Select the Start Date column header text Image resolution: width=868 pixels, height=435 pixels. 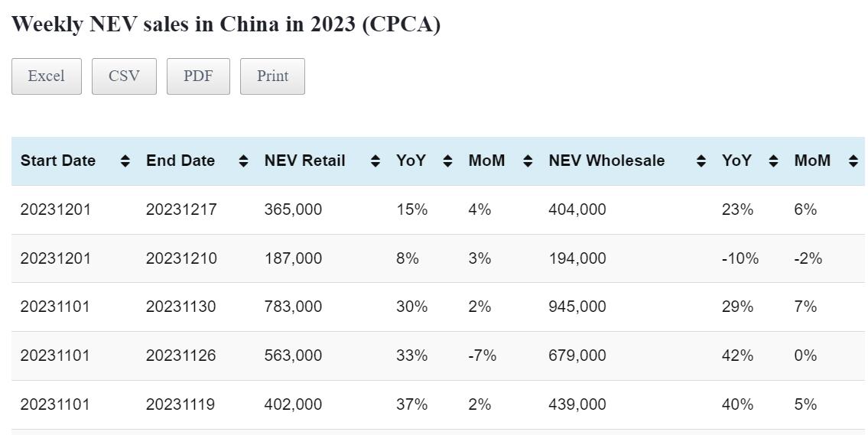pos(58,161)
